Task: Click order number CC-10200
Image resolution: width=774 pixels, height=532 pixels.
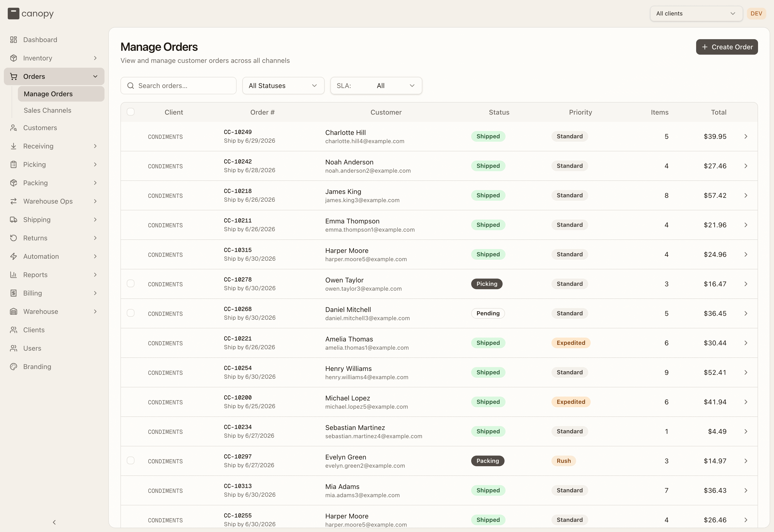Action: pos(238,398)
